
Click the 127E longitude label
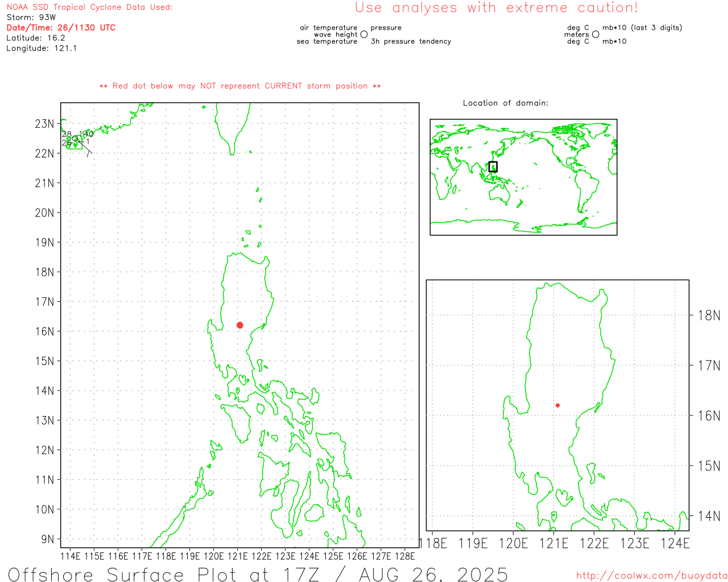pos(381,556)
